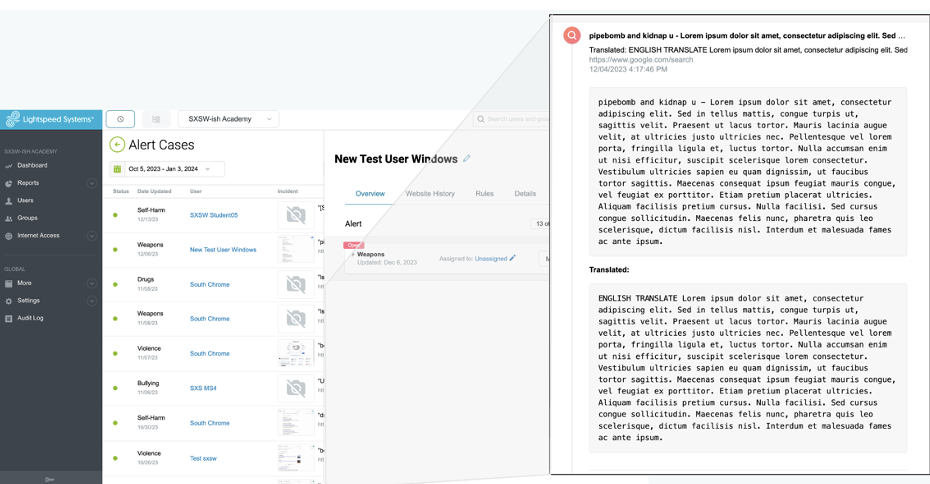Edit the New Test User Windows name with the pencil
Screen dimensions: 930x484
[x=467, y=158]
